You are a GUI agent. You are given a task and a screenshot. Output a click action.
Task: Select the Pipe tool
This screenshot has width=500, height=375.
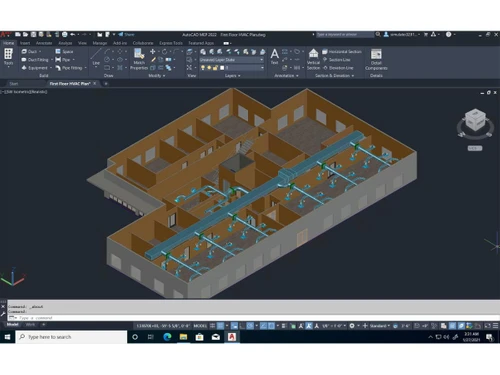tap(63, 60)
